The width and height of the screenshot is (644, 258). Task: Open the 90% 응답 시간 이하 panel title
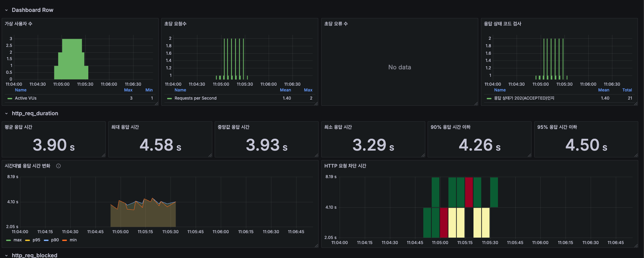coord(450,127)
